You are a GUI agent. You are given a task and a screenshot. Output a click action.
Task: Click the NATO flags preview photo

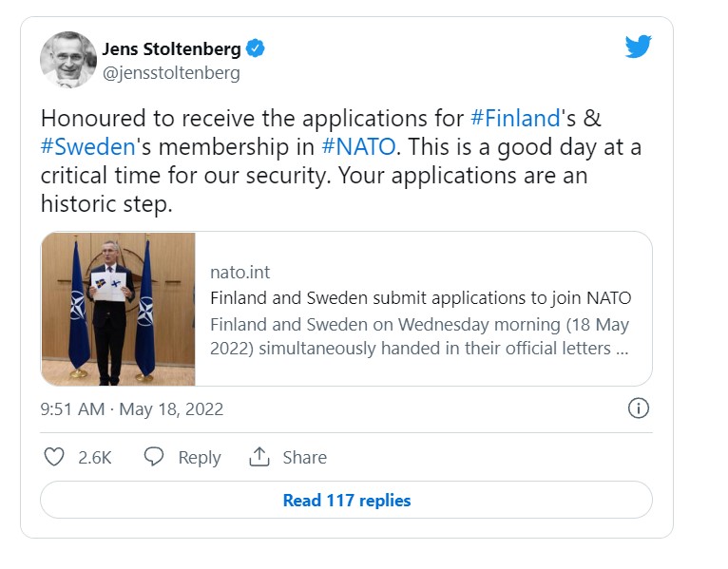(118, 309)
